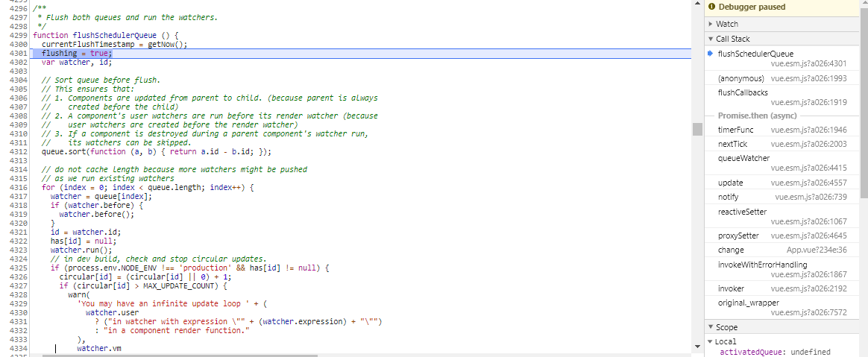Click 'watcher = queue[index];' line

click(x=101, y=197)
